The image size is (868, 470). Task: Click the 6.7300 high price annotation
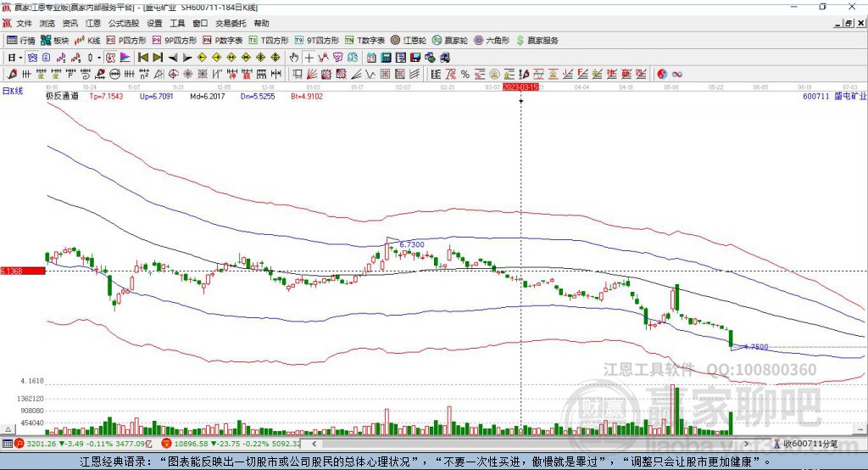click(x=412, y=244)
